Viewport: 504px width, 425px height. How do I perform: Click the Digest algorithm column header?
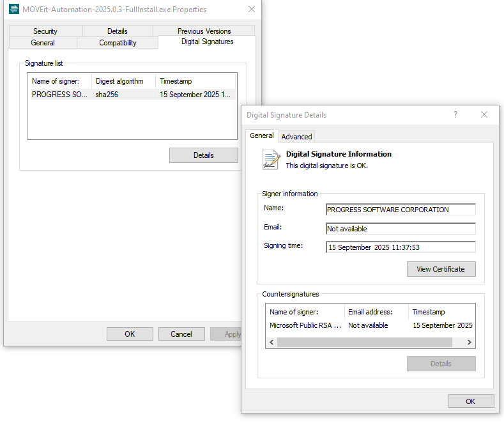tap(124, 81)
